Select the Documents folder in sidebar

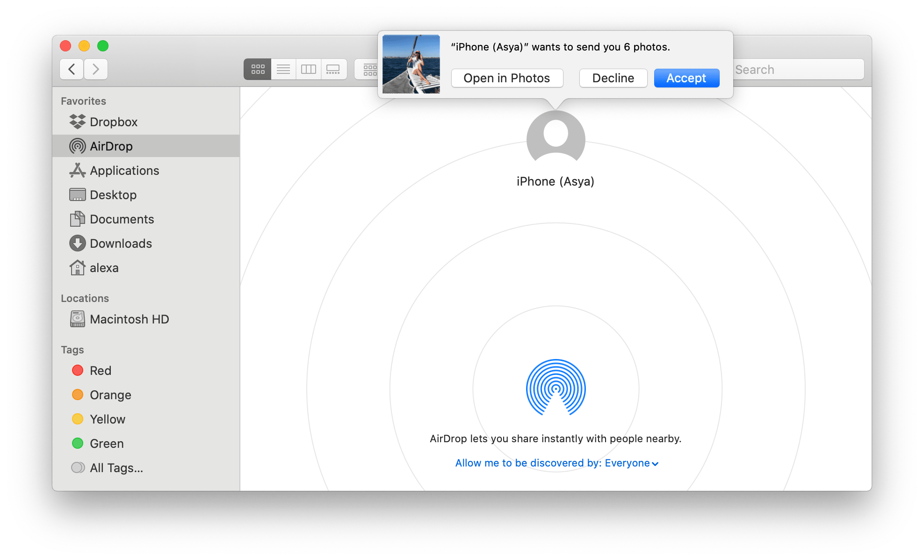(122, 219)
